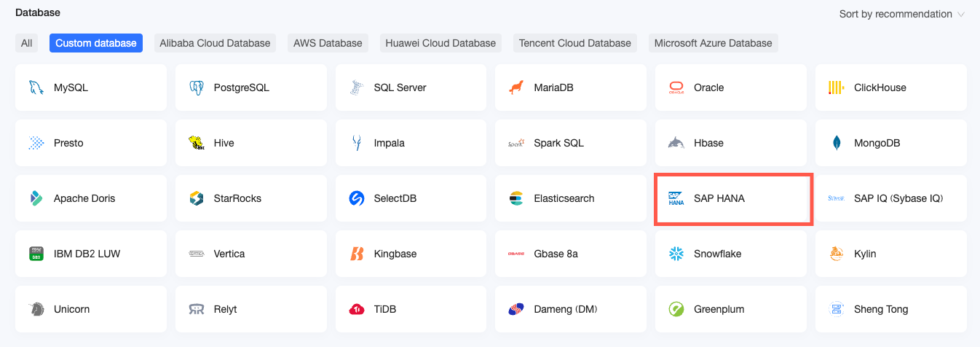Screen dimensions: 980x347
Task: Open Sort by recommendation dropdown
Action: (x=902, y=14)
